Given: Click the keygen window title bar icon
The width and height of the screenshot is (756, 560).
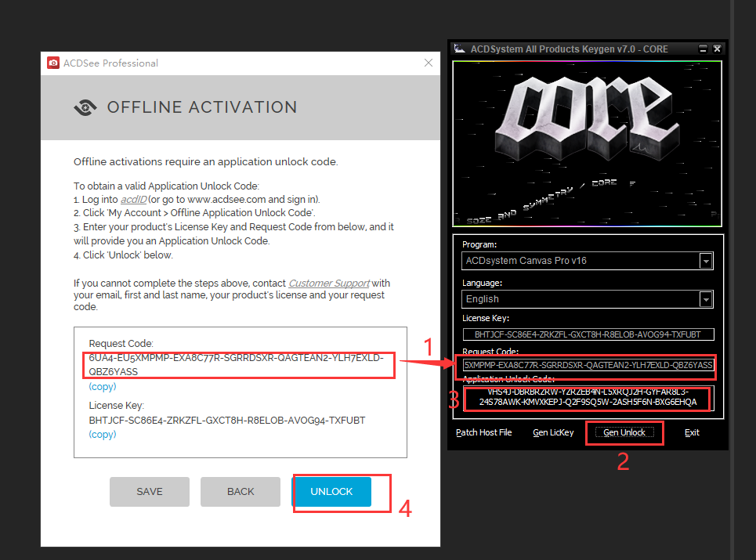Looking at the screenshot, I should click(x=460, y=49).
